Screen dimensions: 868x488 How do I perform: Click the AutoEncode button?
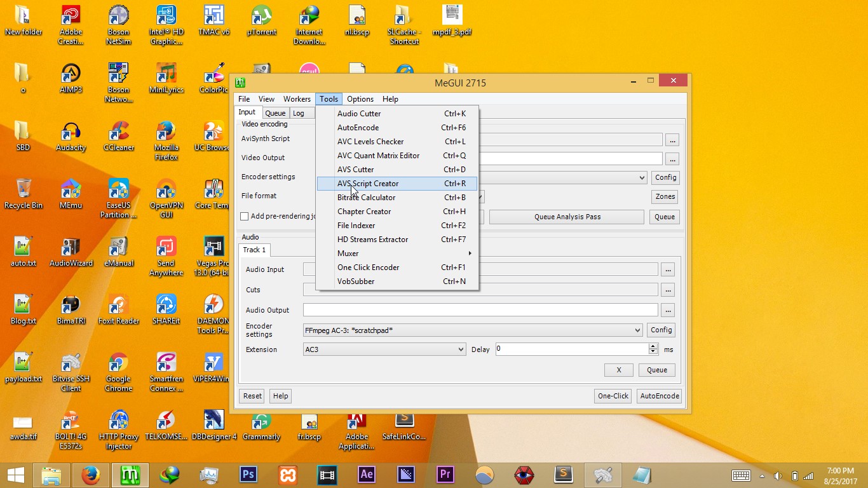pyautogui.click(x=659, y=396)
